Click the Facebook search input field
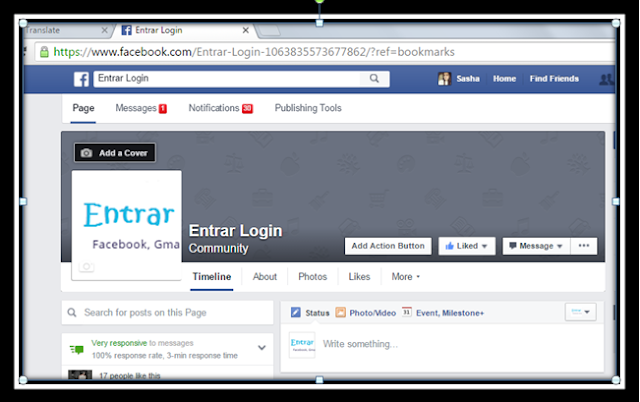The width and height of the screenshot is (640, 402). tap(227, 79)
